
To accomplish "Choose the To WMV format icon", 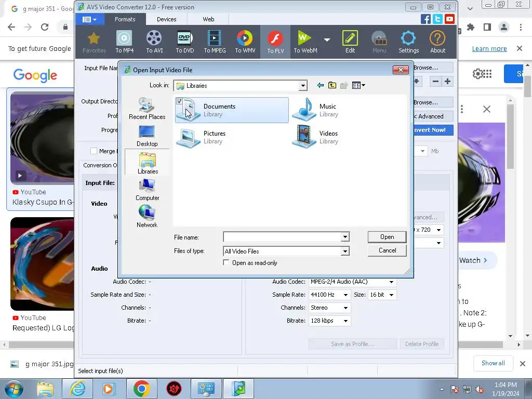I will [245, 42].
